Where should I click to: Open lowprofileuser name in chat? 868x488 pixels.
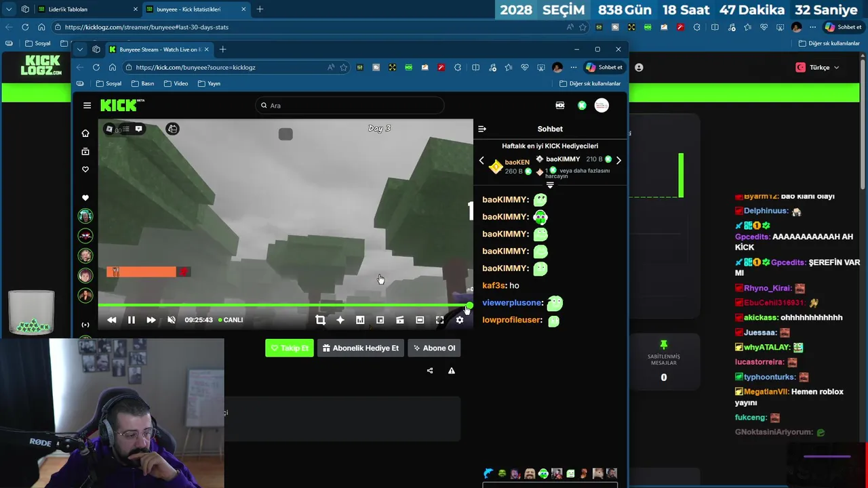[x=512, y=320]
